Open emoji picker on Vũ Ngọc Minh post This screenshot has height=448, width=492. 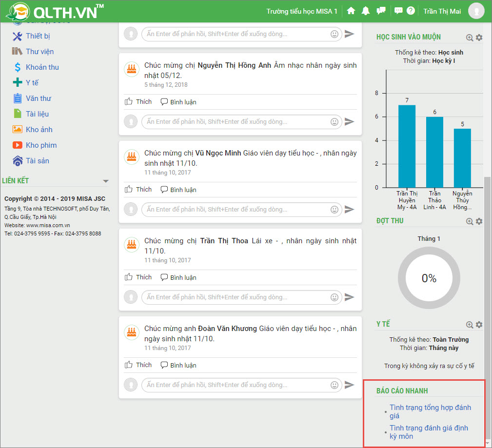tap(335, 209)
